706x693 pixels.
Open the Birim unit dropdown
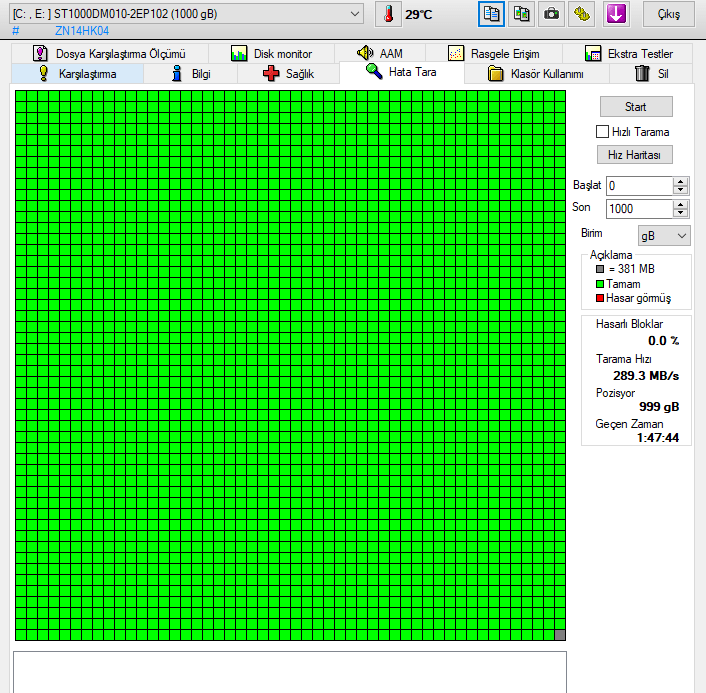click(x=664, y=236)
